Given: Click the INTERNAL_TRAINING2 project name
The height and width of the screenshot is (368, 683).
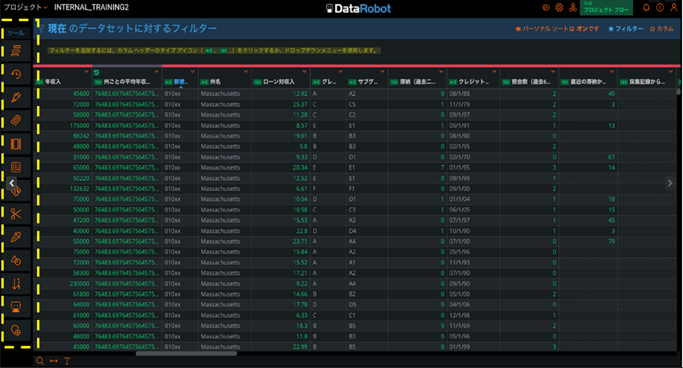Looking at the screenshot, I should 91,7.
